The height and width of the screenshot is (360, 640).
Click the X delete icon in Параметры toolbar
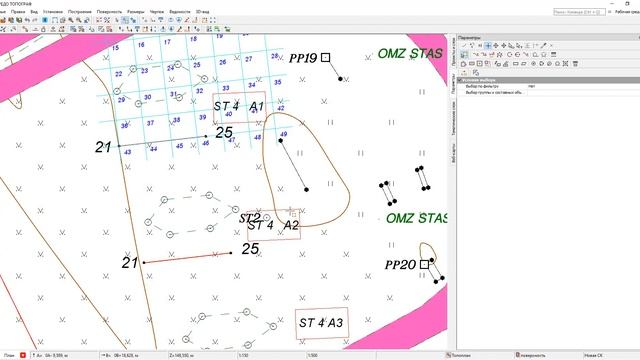551,45
